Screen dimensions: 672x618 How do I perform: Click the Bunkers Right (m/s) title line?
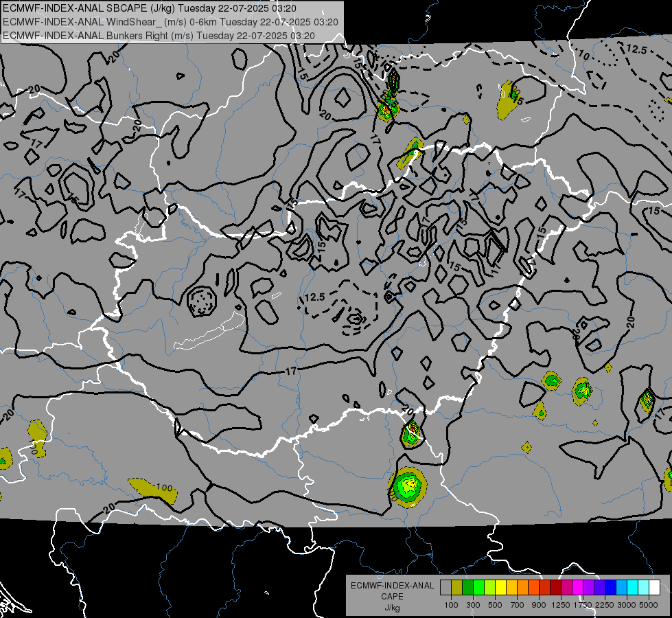[159, 36]
